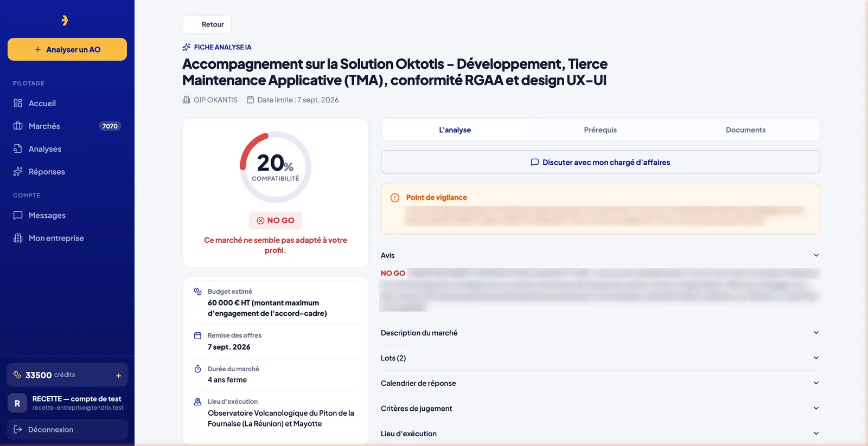Click the Réponses sparkle icon
This screenshot has width=868, height=446.
[x=18, y=171]
